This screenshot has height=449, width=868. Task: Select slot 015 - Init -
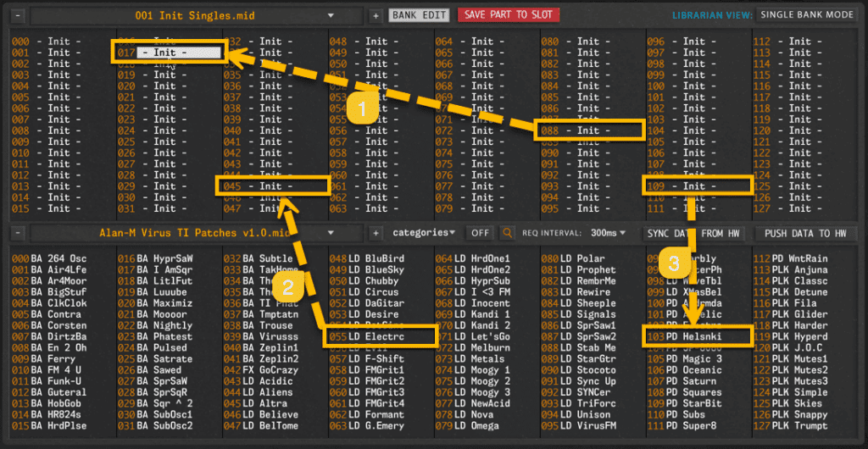point(47,208)
